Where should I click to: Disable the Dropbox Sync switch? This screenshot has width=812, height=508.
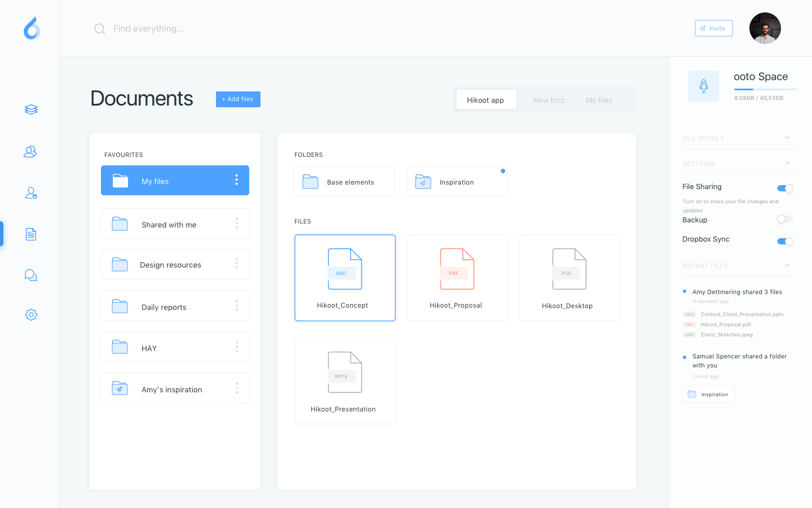point(785,242)
